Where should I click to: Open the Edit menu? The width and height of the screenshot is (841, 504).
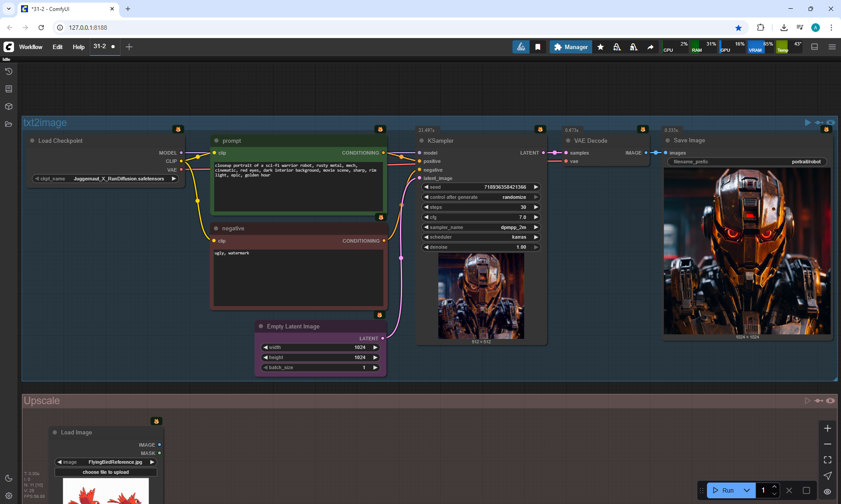pos(57,47)
